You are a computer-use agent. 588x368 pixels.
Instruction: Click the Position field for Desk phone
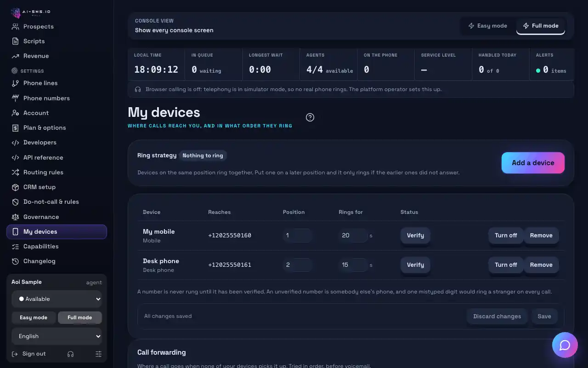(x=297, y=264)
